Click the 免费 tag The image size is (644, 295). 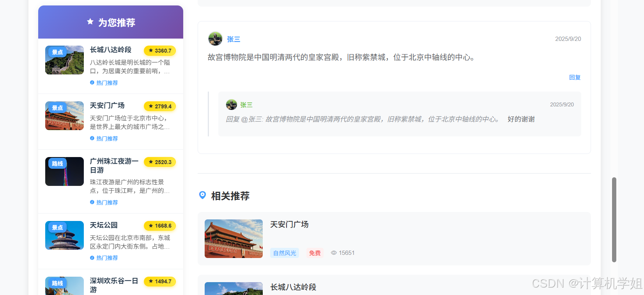pos(315,253)
